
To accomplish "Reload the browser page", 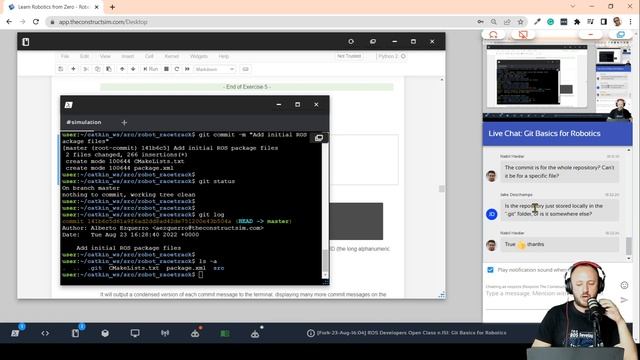I will (x=36, y=22).
